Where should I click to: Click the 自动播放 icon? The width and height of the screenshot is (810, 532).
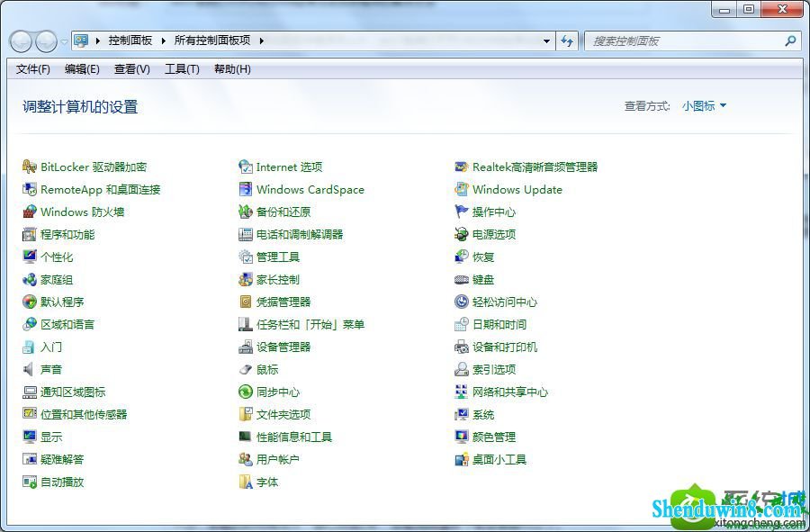click(30, 482)
